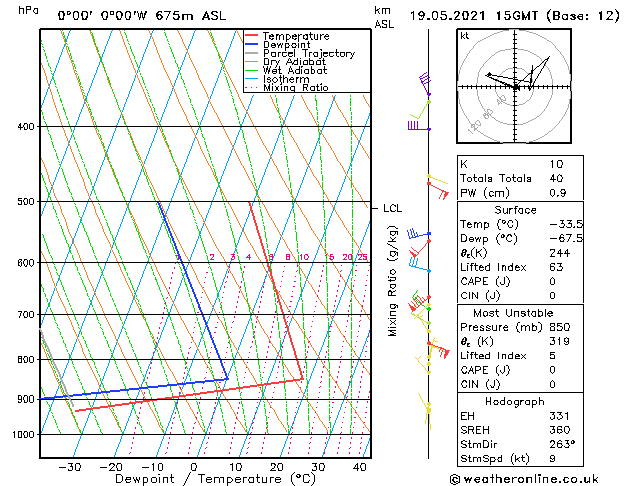Click the 500 hPa pressure axis label
The image size is (629, 486).
click(x=25, y=202)
